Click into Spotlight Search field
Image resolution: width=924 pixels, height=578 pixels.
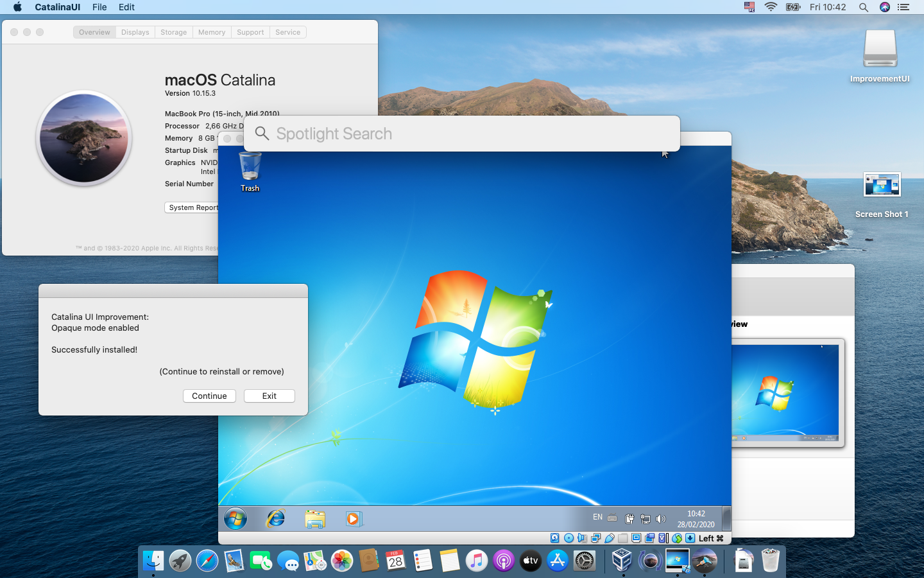(462, 134)
